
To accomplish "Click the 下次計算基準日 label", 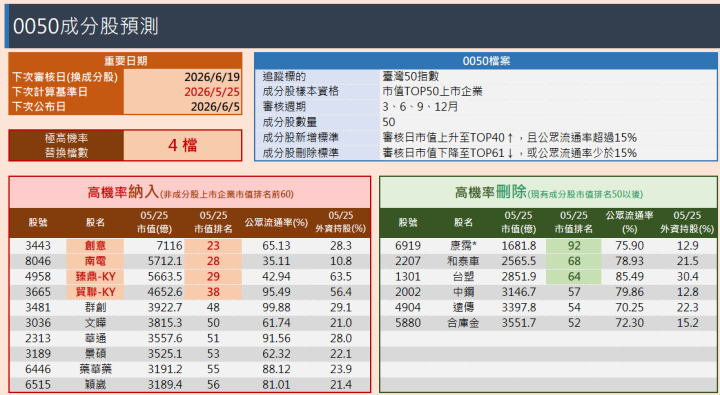I will point(50,91).
